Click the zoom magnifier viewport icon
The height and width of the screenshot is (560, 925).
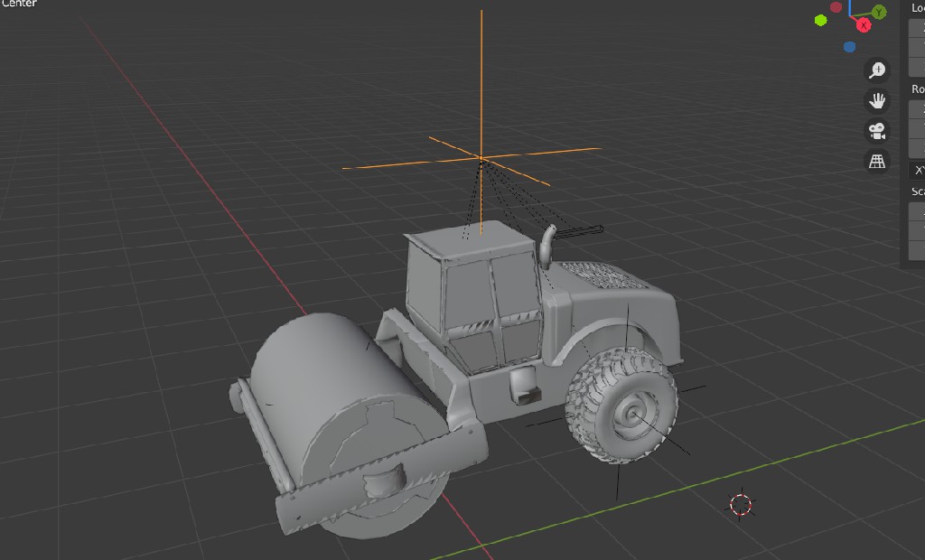pos(876,70)
